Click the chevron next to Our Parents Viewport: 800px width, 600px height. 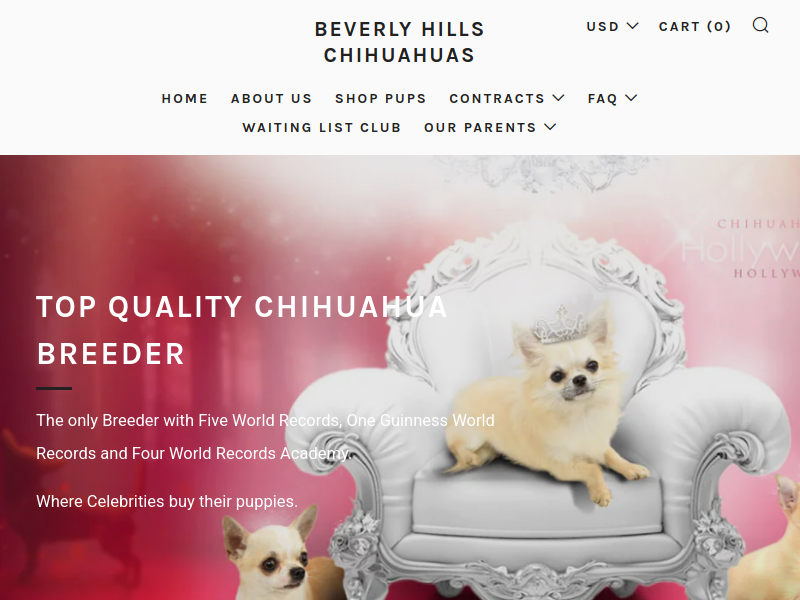click(x=550, y=127)
